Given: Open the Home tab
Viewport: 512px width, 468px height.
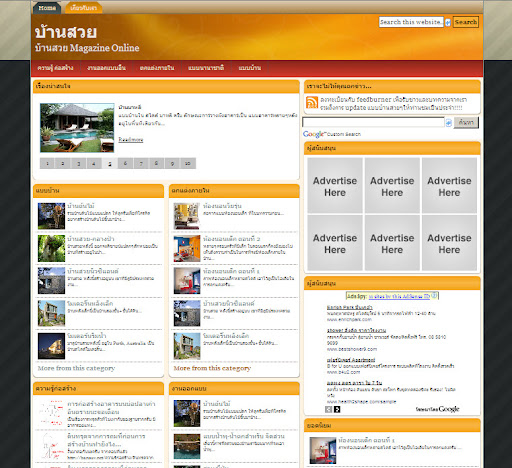Looking at the screenshot, I should tap(47, 8).
